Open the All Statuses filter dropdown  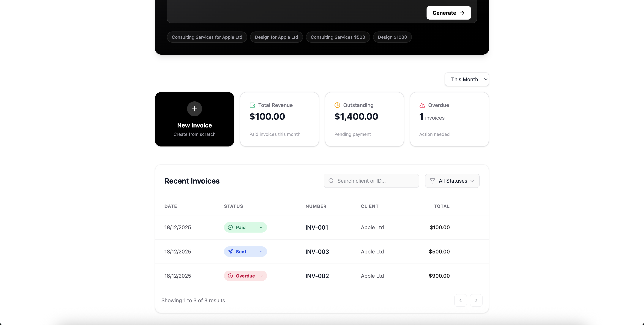tap(452, 181)
